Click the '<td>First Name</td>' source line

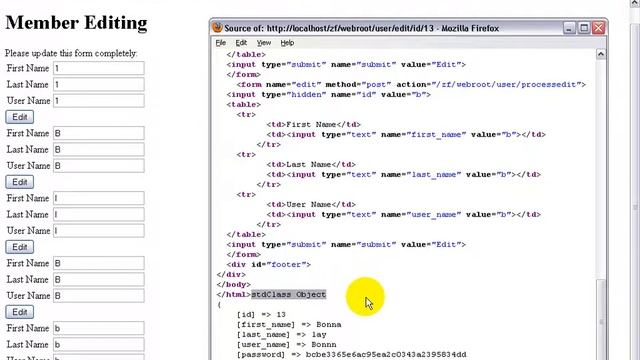point(313,124)
